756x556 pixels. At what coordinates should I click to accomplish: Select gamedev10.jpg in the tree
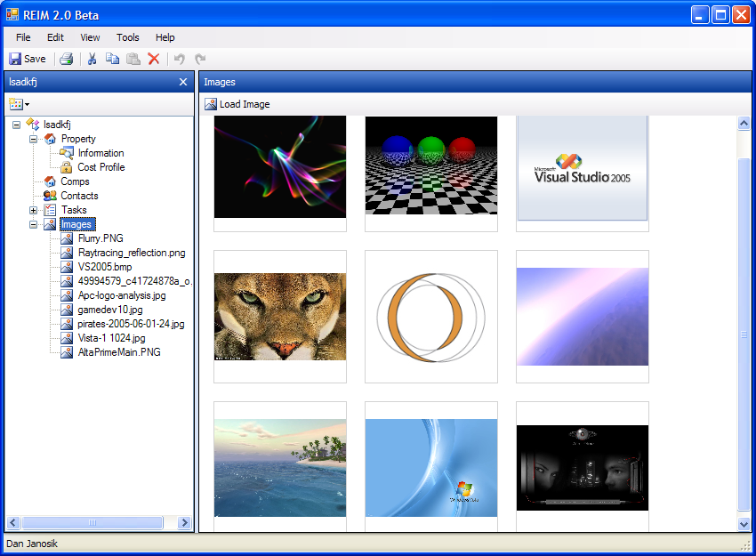point(110,310)
